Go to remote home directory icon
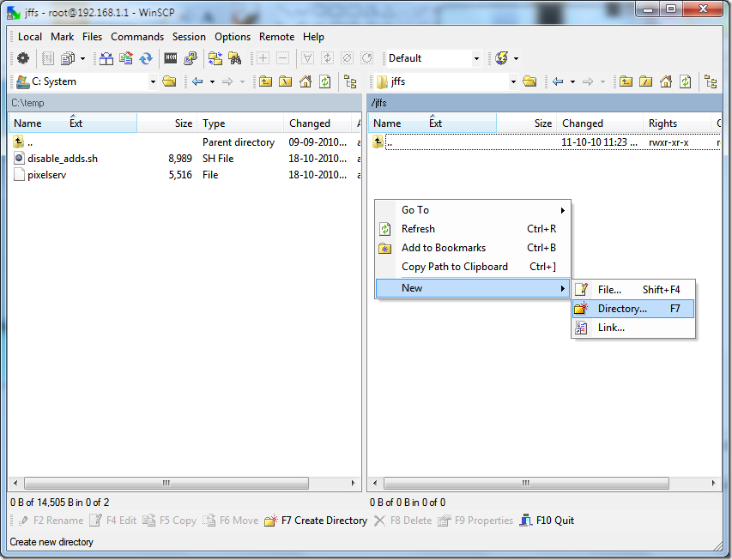The height and width of the screenshot is (560, 732). point(665,81)
